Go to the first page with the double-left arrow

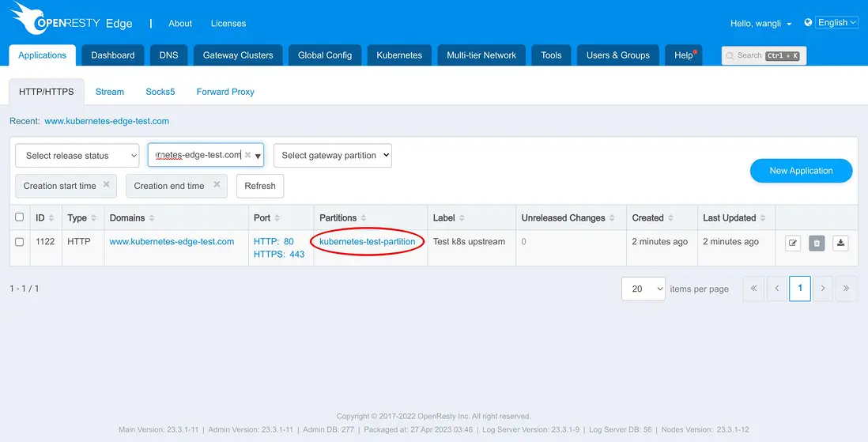pyautogui.click(x=753, y=289)
